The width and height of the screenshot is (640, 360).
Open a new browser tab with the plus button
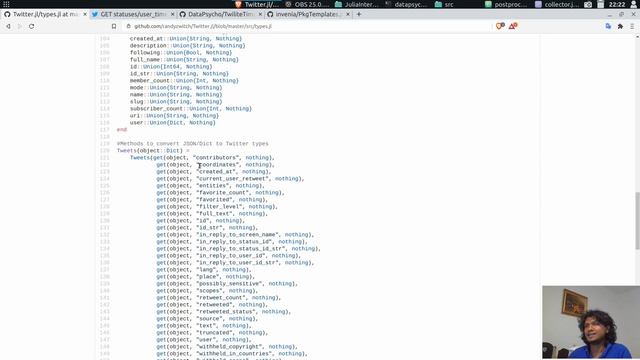point(359,14)
